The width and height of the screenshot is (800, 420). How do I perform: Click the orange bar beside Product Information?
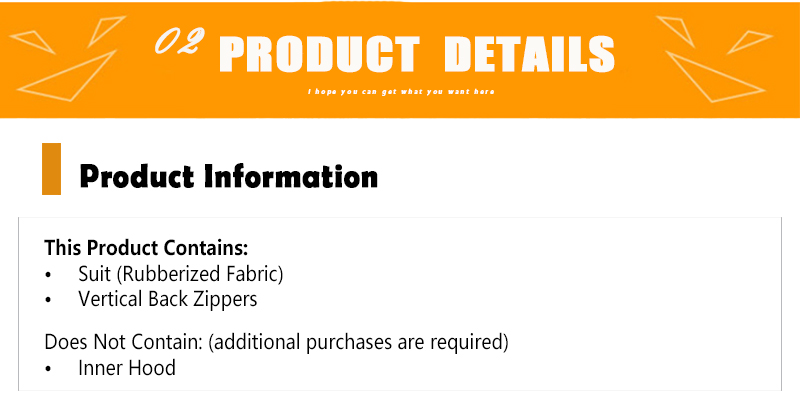(51, 169)
